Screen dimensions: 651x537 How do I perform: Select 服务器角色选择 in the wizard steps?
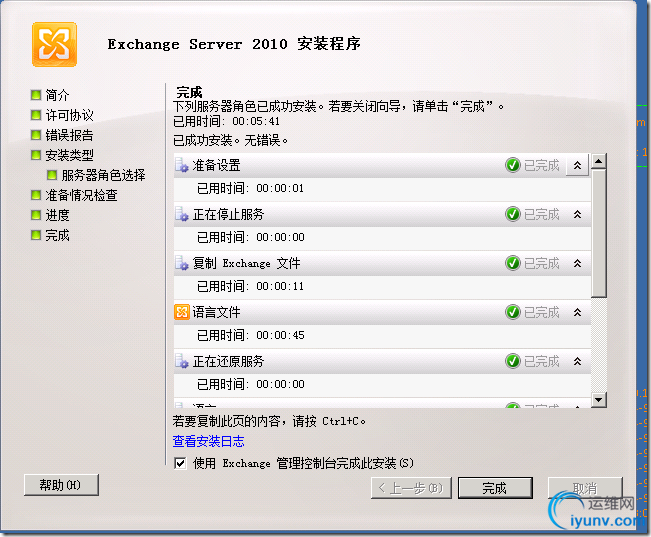coord(103,175)
